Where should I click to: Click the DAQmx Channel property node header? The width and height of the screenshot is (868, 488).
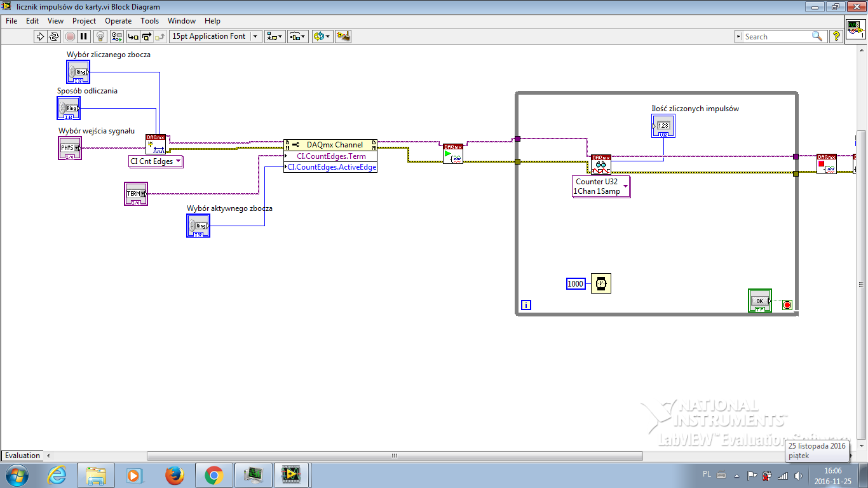click(330, 145)
